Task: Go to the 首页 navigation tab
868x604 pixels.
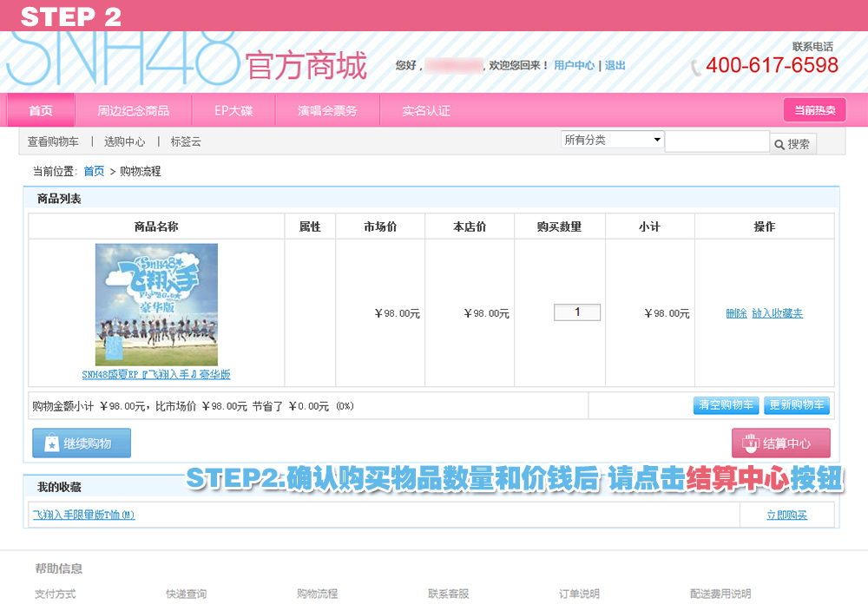Action: click(x=41, y=111)
